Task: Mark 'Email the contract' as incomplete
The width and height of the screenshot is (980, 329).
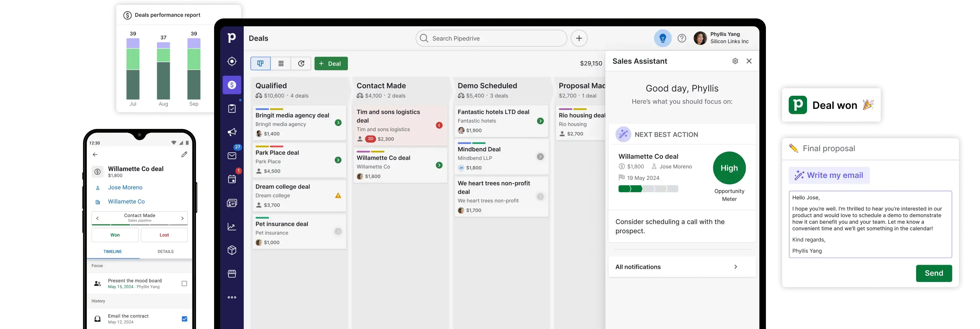Action: pos(184,318)
